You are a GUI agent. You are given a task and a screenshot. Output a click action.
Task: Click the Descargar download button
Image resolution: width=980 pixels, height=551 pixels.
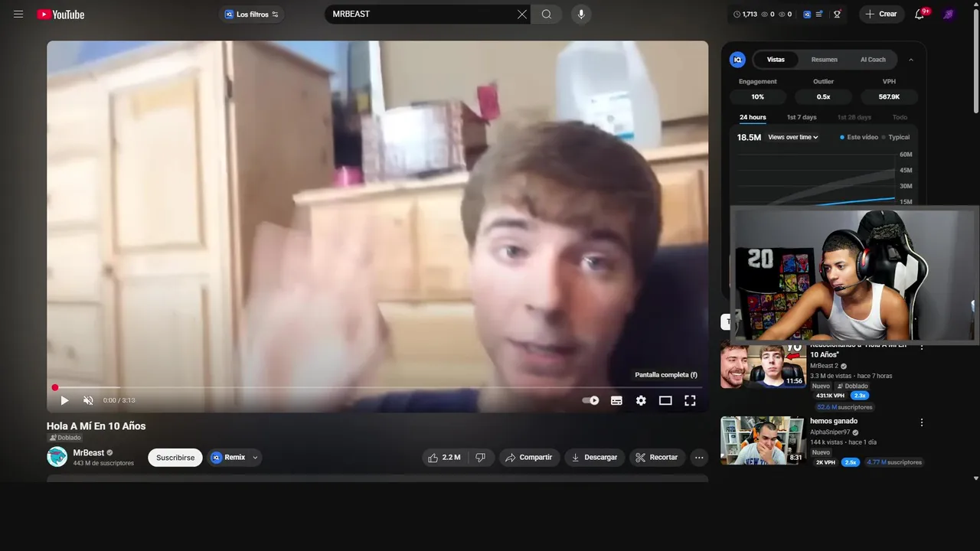(594, 458)
